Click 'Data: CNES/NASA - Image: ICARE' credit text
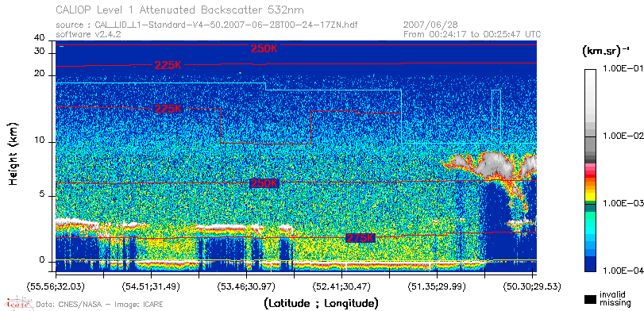The height and width of the screenshot is (311, 644). (99, 305)
